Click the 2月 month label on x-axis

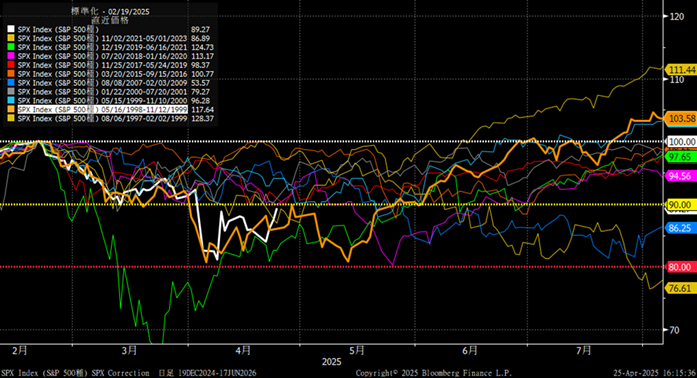(20, 351)
